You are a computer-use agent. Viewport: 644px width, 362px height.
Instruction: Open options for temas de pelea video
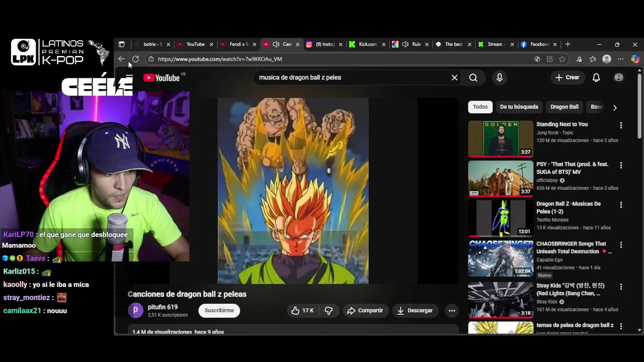click(x=621, y=326)
